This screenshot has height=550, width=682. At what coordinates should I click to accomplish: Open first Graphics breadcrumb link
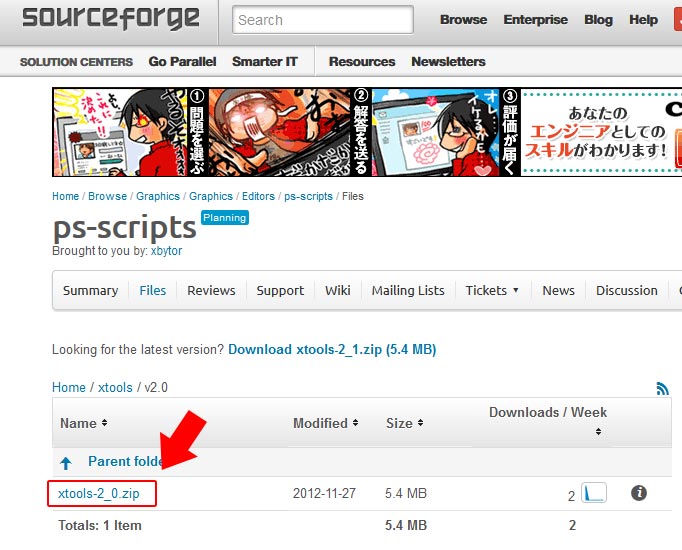(x=158, y=196)
